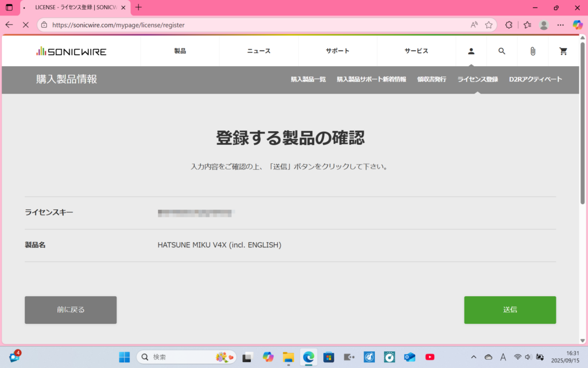Open the Copilot icon in Edge toolbar
This screenshot has width=588, height=368.
pos(578,25)
